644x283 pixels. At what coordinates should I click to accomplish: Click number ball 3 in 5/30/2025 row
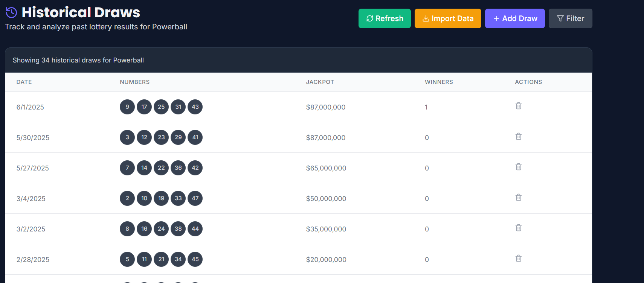click(127, 137)
